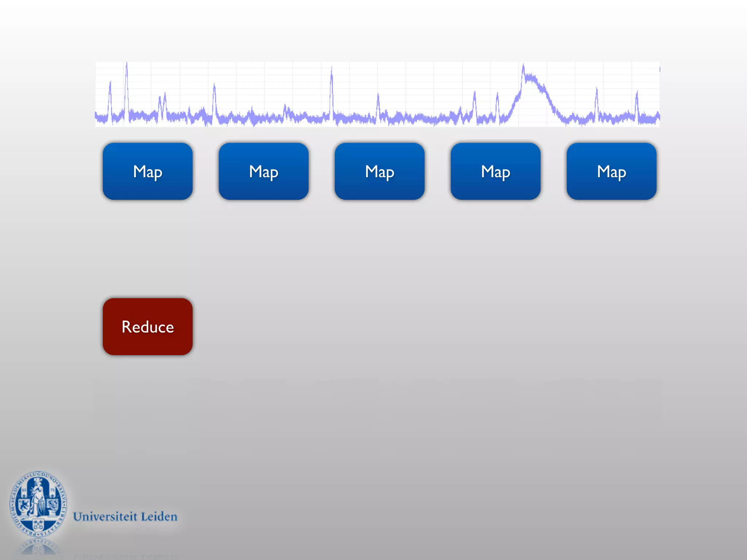The width and height of the screenshot is (747, 560).
Task: Select the red Reduce box
Action: 147,327
